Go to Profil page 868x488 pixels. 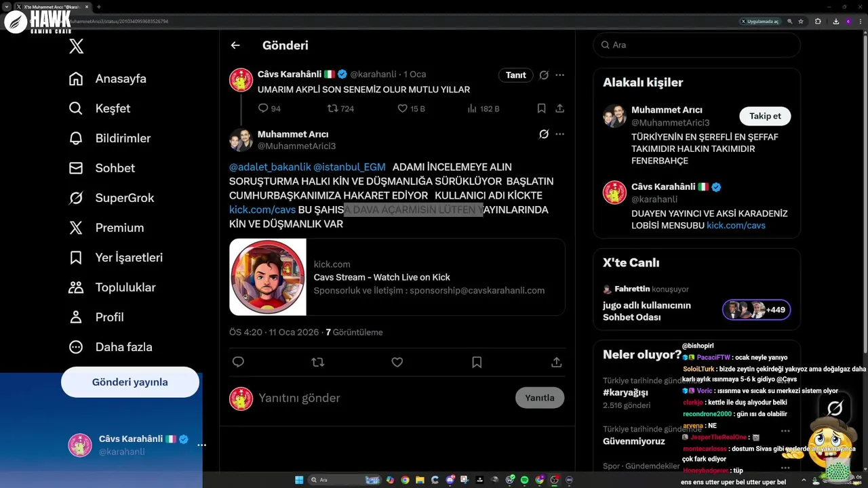[x=96, y=317]
